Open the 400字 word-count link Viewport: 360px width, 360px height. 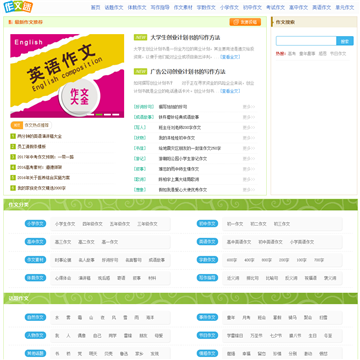tap(249, 260)
